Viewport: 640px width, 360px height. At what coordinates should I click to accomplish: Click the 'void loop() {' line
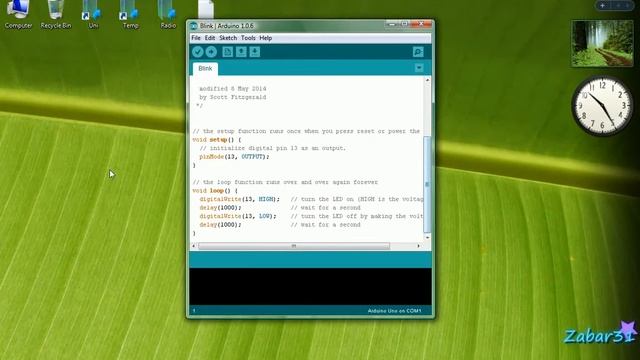[x=215, y=191]
